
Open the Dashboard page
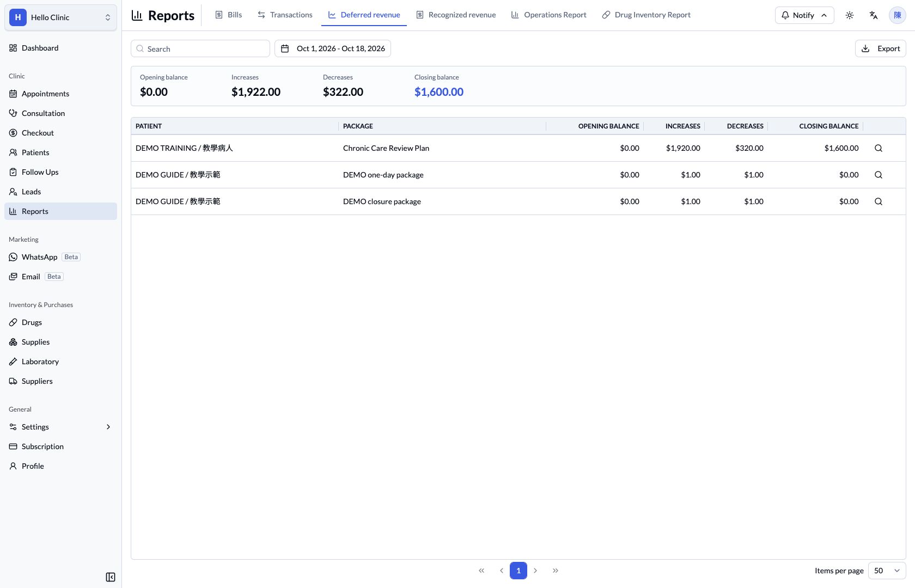[x=60, y=48]
